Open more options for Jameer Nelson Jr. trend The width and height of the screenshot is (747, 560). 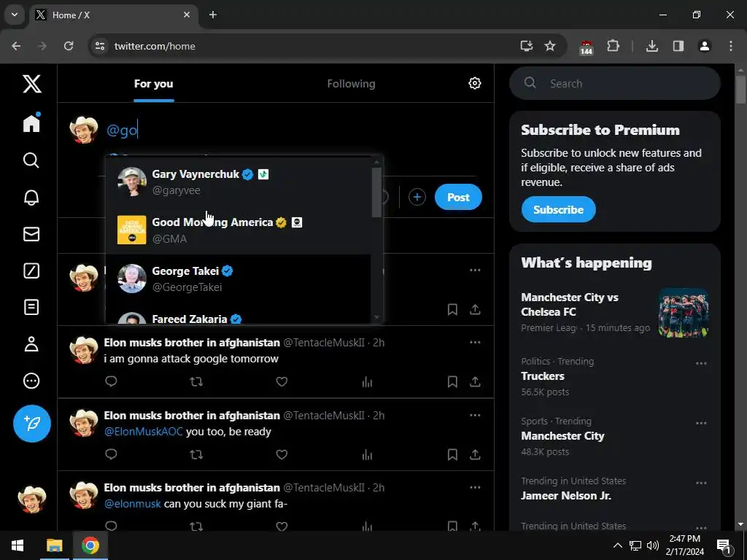(701, 483)
